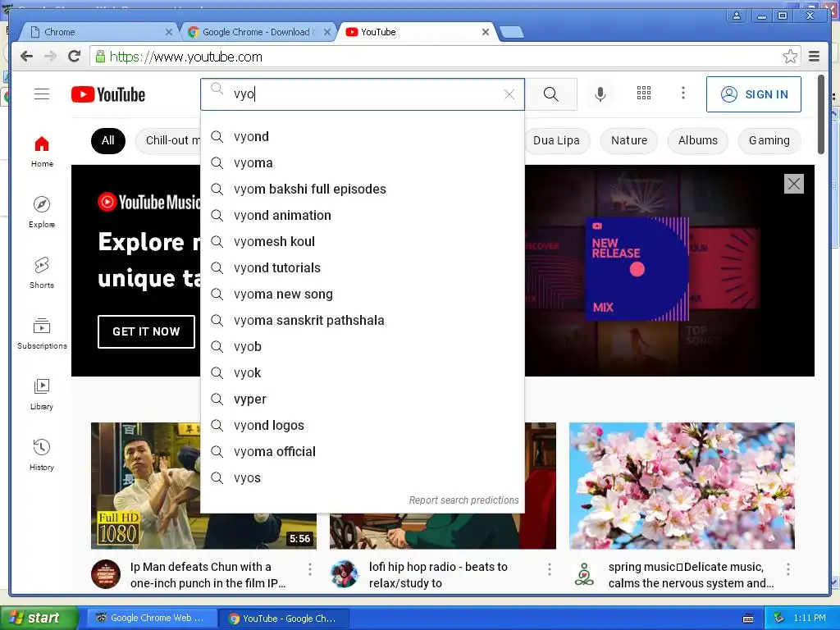Reload the page
The height and width of the screenshot is (630, 840).
tap(75, 57)
